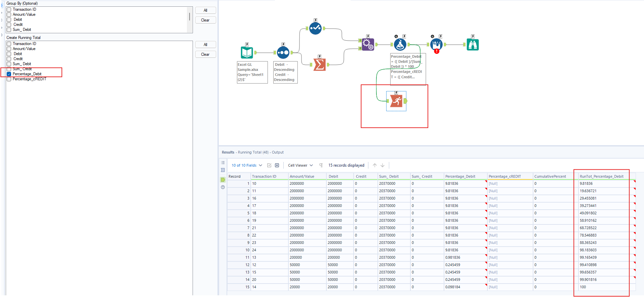Viewport: 644px width, 297px height.
Task: Select the Formula flask tool
Action: (400, 44)
